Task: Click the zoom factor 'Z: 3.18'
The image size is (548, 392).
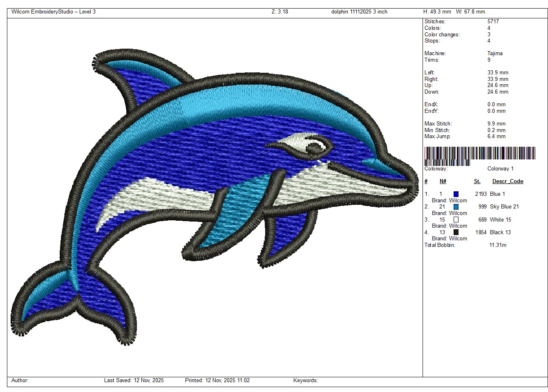Action: tap(280, 12)
